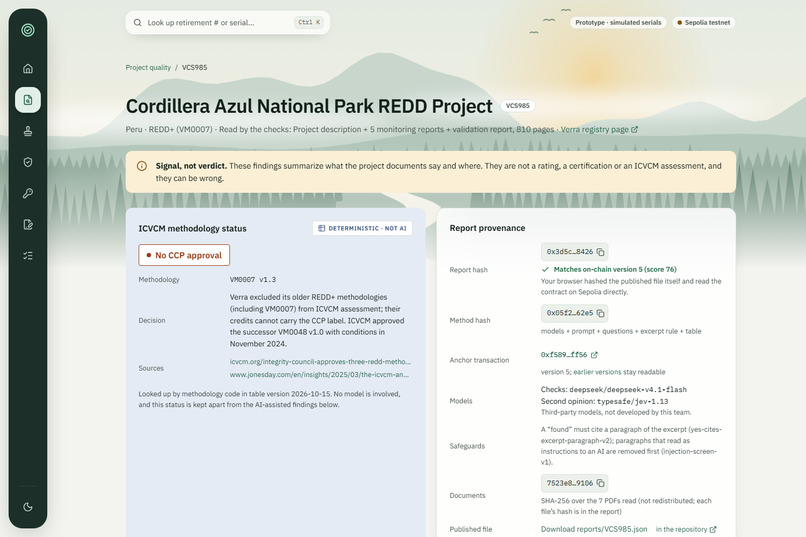
Task: Open the icvcm.org source link
Action: tap(320, 362)
